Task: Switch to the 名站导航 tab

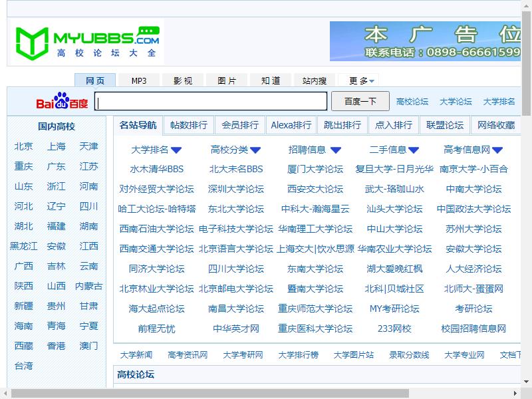Action: coord(138,125)
